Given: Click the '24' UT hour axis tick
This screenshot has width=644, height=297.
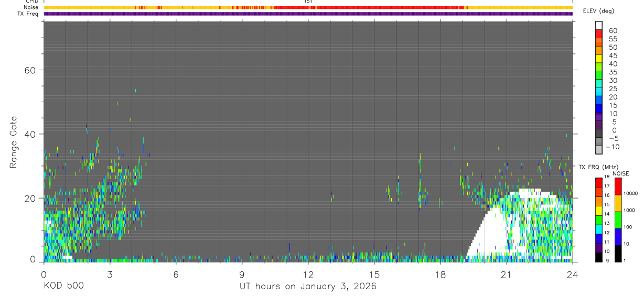Looking at the screenshot, I should 572,274.
